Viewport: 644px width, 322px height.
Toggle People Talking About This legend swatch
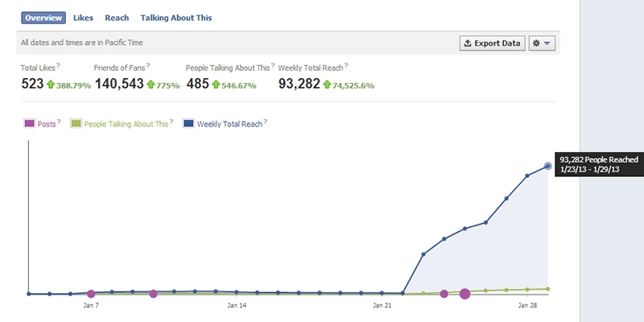tap(76, 124)
